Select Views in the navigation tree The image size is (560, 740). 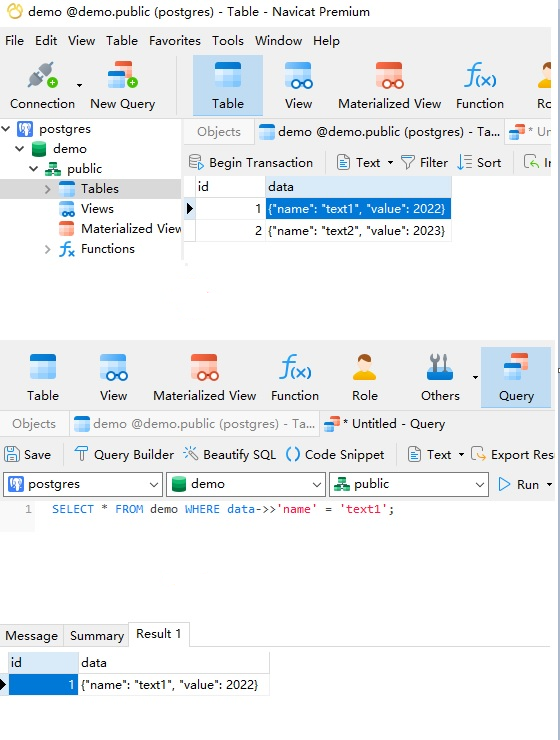tap(97, 209)
